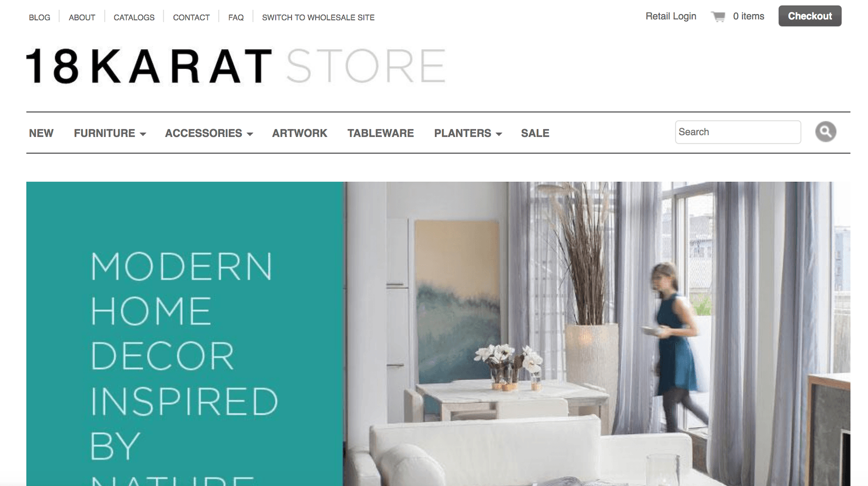Image resolution: width=868 pixels, height=486 pixels.
Task: Click the shopping cart icon
Action: (x=718, y=17)
